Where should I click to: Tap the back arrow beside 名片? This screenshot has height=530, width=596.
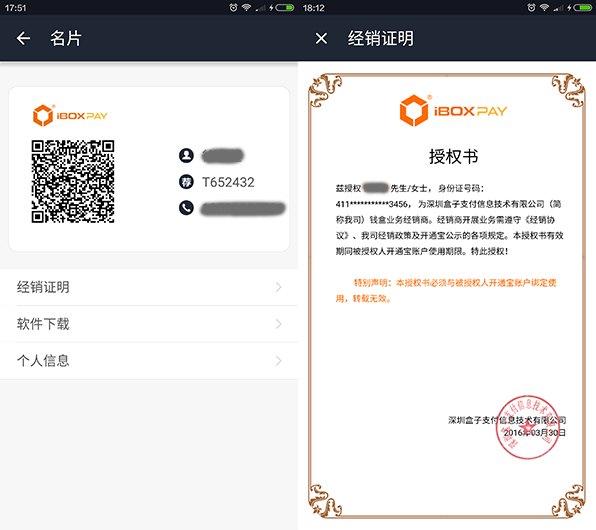tap(23, 38)
